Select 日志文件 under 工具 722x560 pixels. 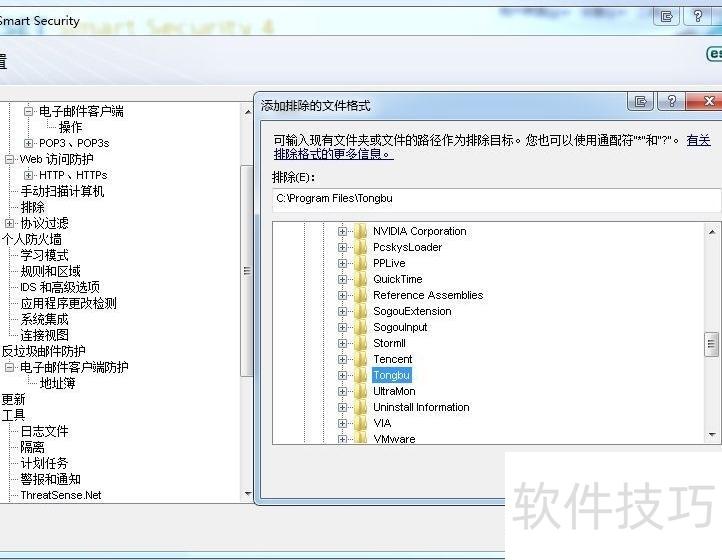pos(44,431)
